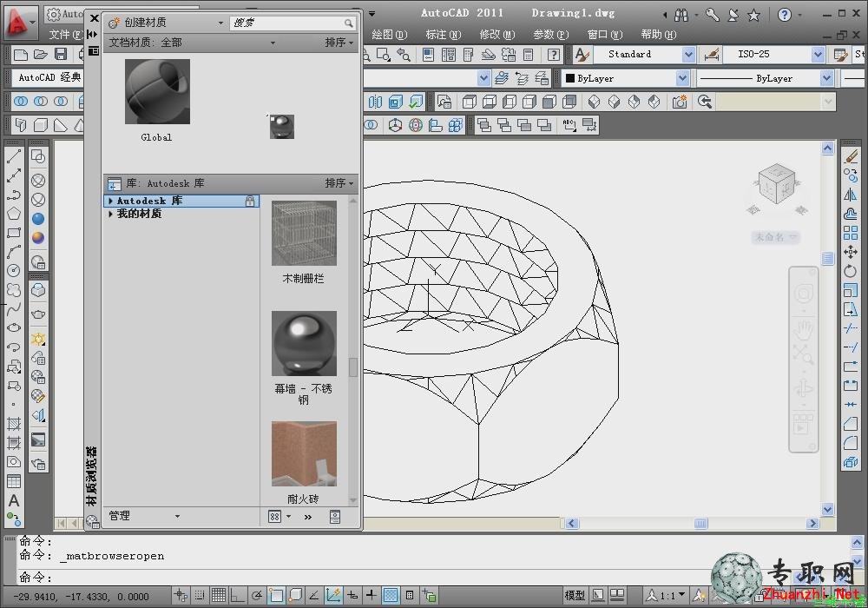Viewport: 868px width, 608px height.
Task: Open the document materials 排序 sort dropdown
Action: click(x=339, y=43)
